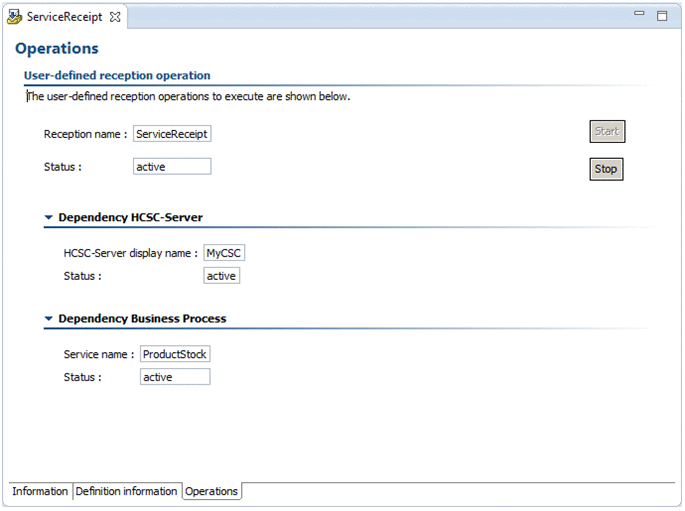Focus the HCSC-Server display name field
The image size is (685, 511).
[x=224, y=253]
